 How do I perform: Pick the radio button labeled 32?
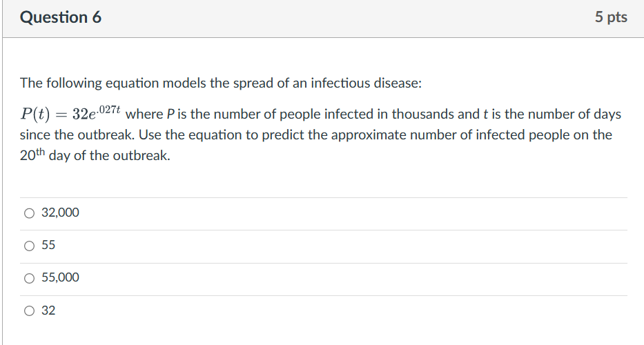(x=29, y=311)
